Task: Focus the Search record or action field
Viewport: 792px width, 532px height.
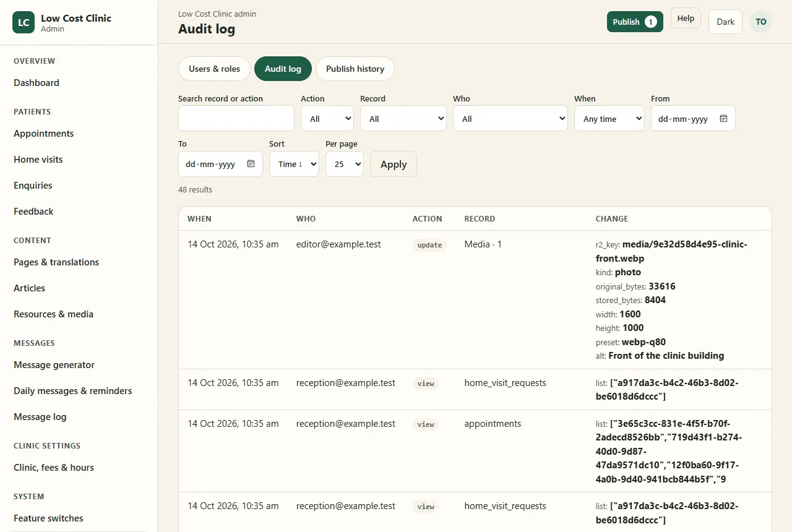Action: (236, 118)
